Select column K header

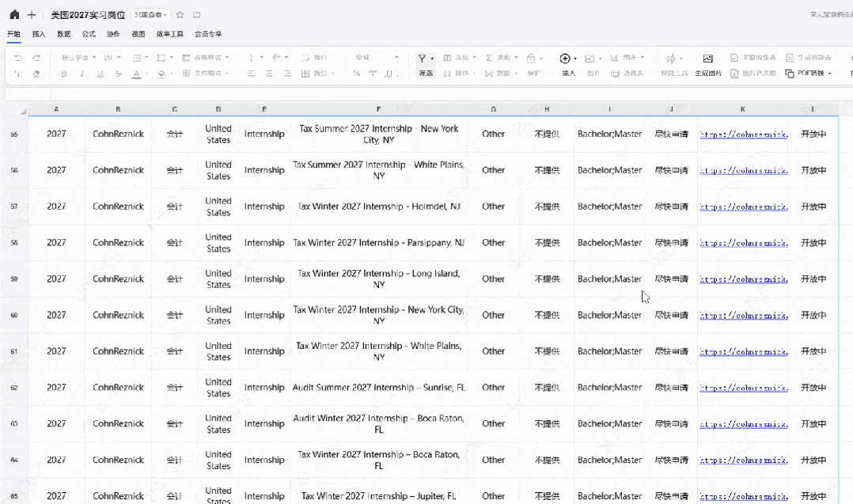point(742,109)
